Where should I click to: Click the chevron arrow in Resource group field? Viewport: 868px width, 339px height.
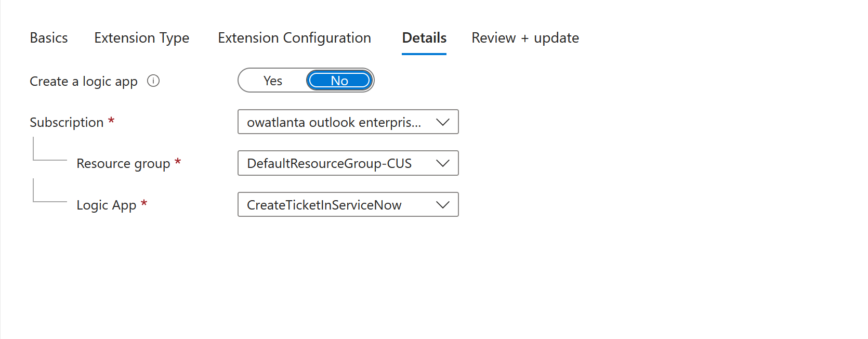(x=443, y=163)
